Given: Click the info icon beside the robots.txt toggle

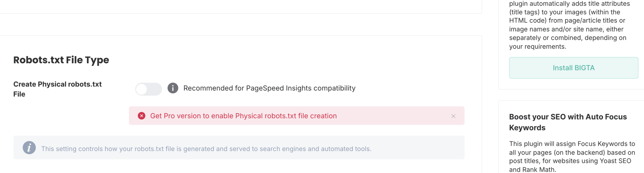Looking at the screenshot, I should coord(173,88).
